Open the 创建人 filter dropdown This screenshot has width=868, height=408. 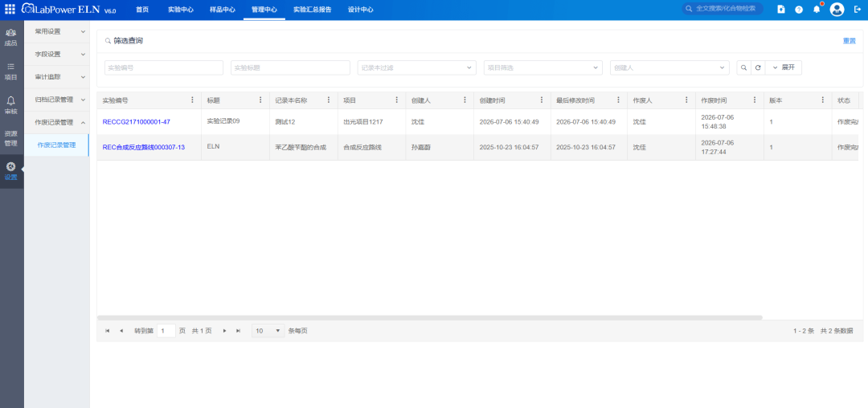coord(669,67)
